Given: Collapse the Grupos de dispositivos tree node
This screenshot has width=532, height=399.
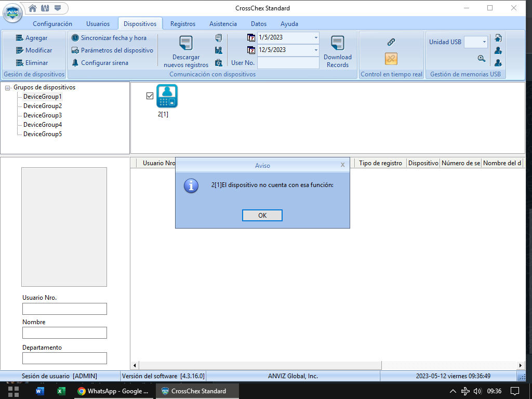Looking at the screenshot, I should 7,88.
